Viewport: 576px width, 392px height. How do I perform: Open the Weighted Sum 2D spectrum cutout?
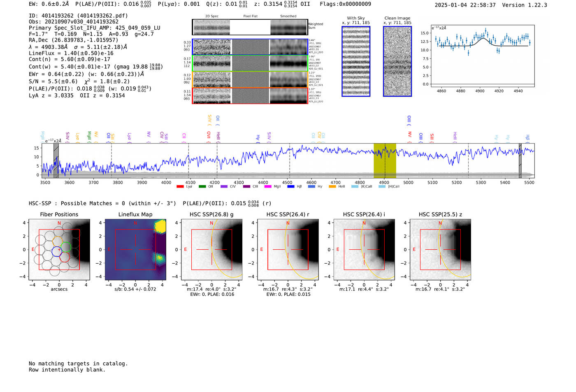tap(212, 27)
